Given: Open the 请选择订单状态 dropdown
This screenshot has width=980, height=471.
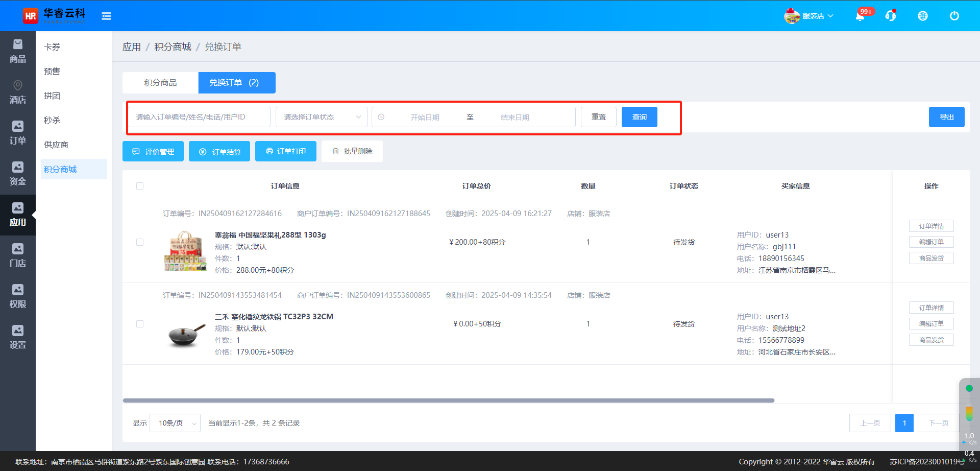Looking at the screenshot, I should pos(322,117).
